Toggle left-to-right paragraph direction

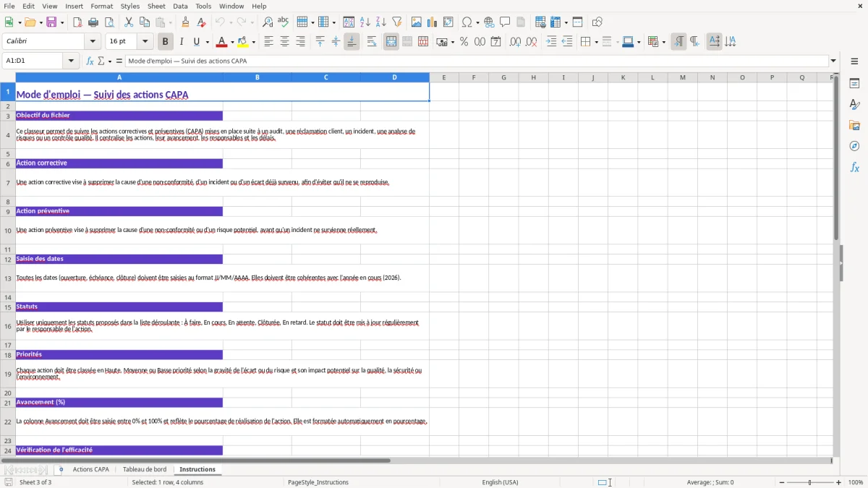point(678,42)
